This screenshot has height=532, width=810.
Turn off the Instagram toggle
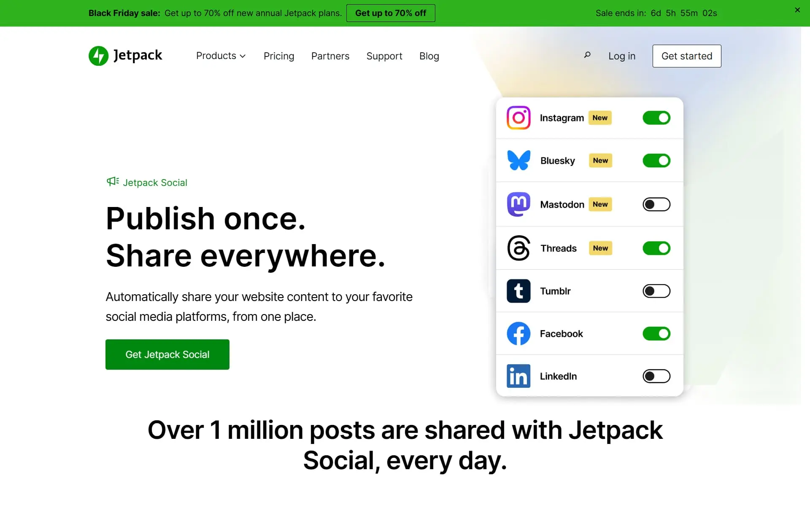tap(656, 118)
